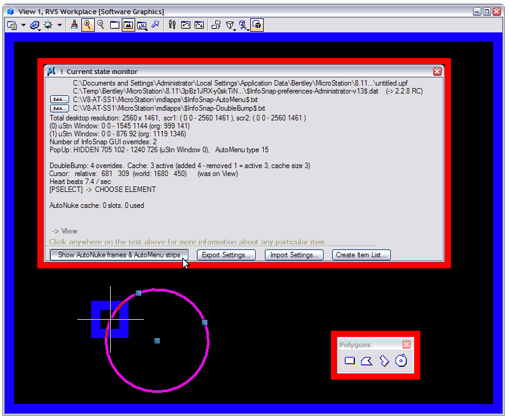Click the Export Settings... button
This screenshot has height=420, width=509.
tap(226, 255)
